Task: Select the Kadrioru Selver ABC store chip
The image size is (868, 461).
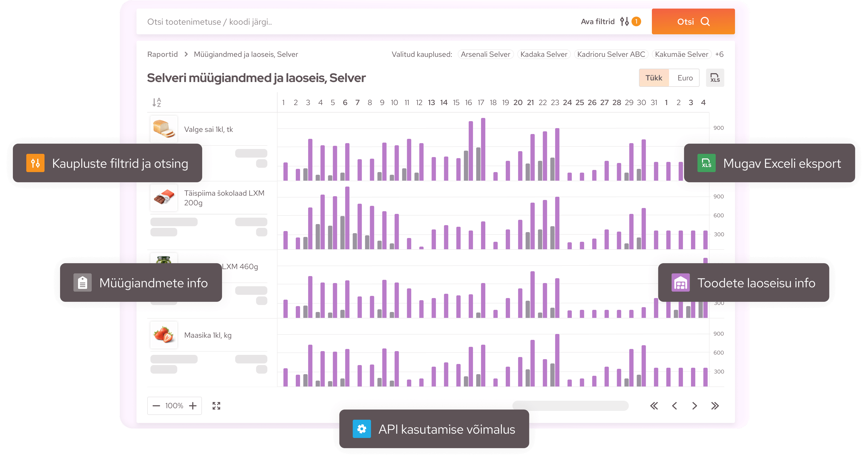Action: 611,54
